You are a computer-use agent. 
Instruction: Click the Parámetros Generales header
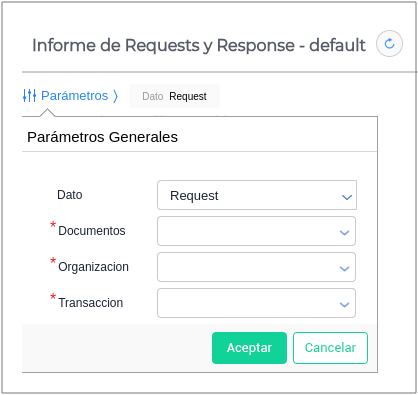102,137
